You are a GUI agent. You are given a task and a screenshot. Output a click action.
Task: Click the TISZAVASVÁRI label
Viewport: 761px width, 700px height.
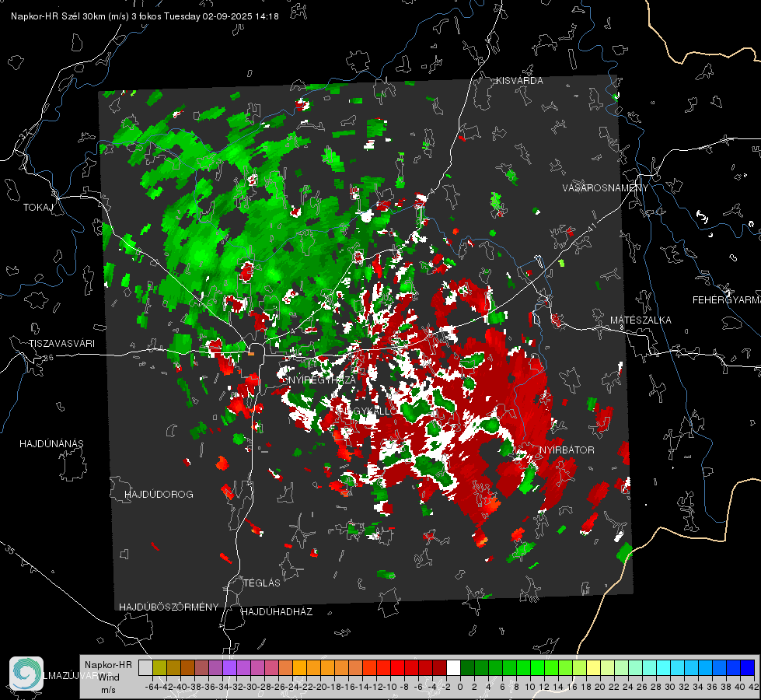pos(61,344)
